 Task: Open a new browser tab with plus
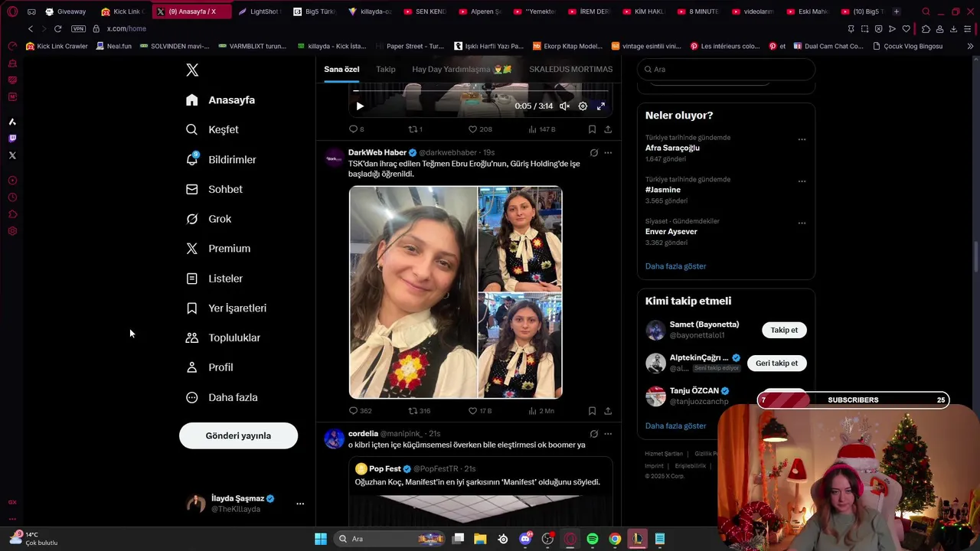point(896,11)
